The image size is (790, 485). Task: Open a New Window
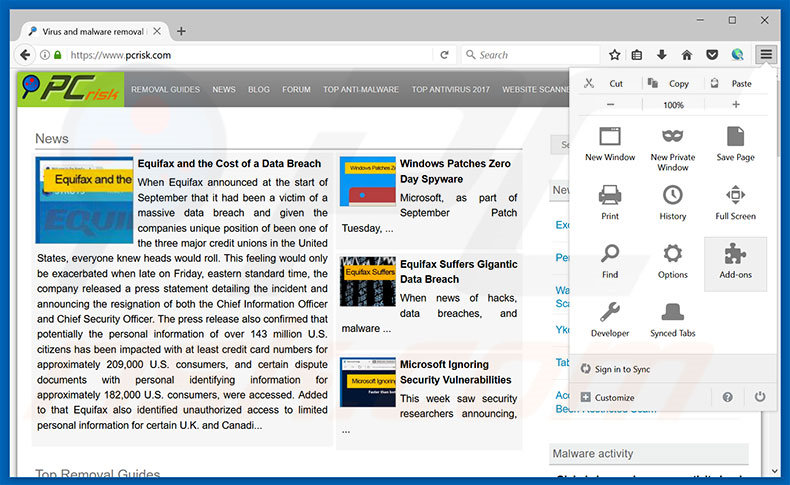[610, 144]
